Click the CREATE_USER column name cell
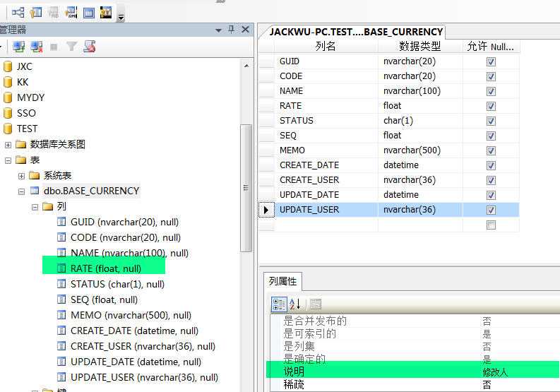This screenshot has width=560, height=392. 326,180
